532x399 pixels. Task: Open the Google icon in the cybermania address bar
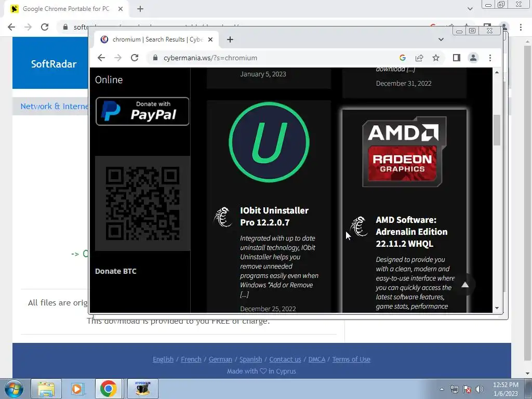pos(403,58)
